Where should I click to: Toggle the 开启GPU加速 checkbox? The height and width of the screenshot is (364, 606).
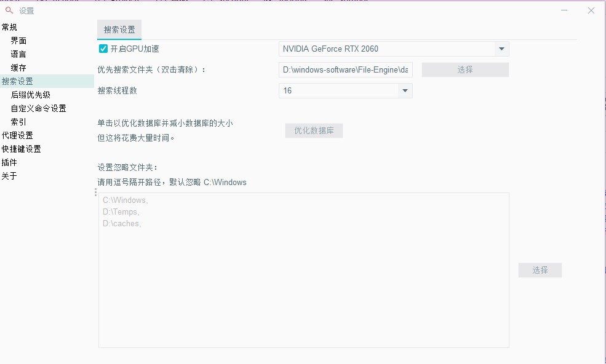(x=103, y=49)
